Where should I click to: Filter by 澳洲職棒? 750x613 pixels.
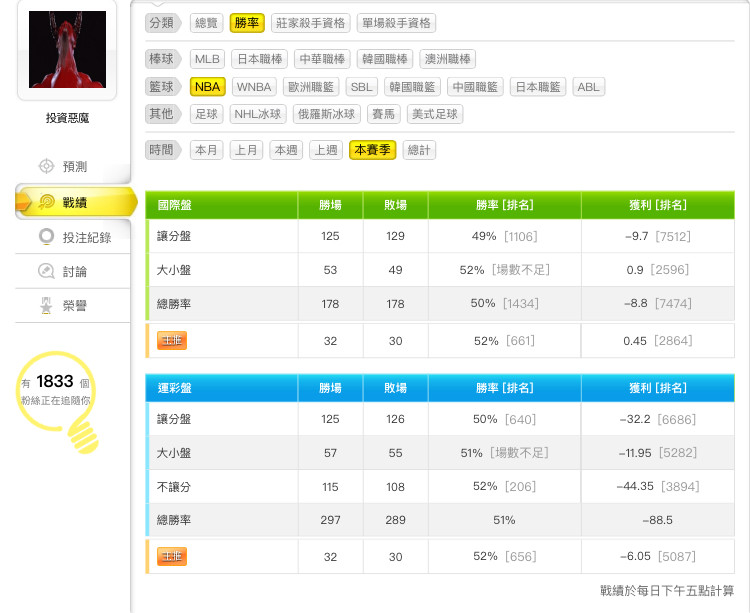click(x=448, y=59)
